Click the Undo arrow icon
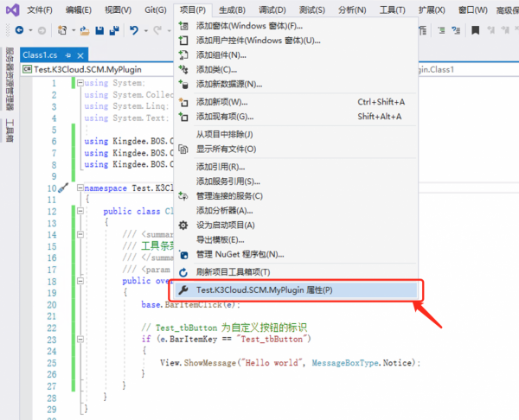519x420 pixels. coord(134,30)
